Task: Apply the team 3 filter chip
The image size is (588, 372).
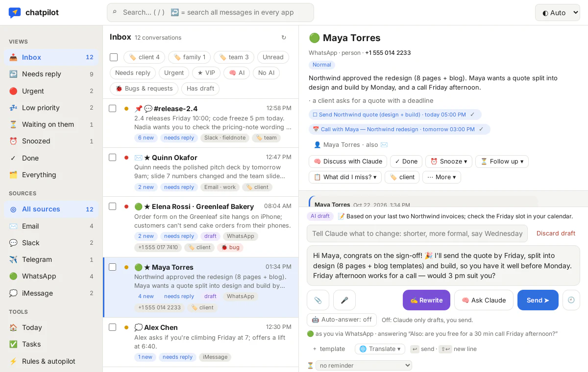Action: coord(234,57)
